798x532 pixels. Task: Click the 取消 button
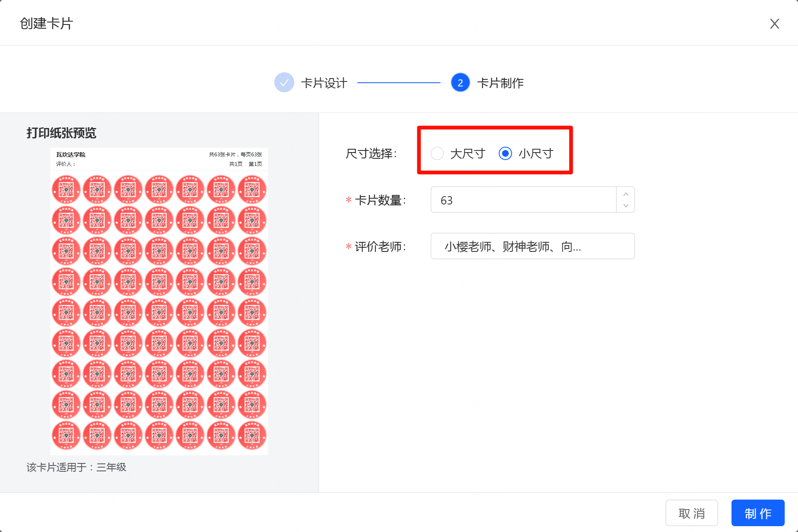point(692,513)
